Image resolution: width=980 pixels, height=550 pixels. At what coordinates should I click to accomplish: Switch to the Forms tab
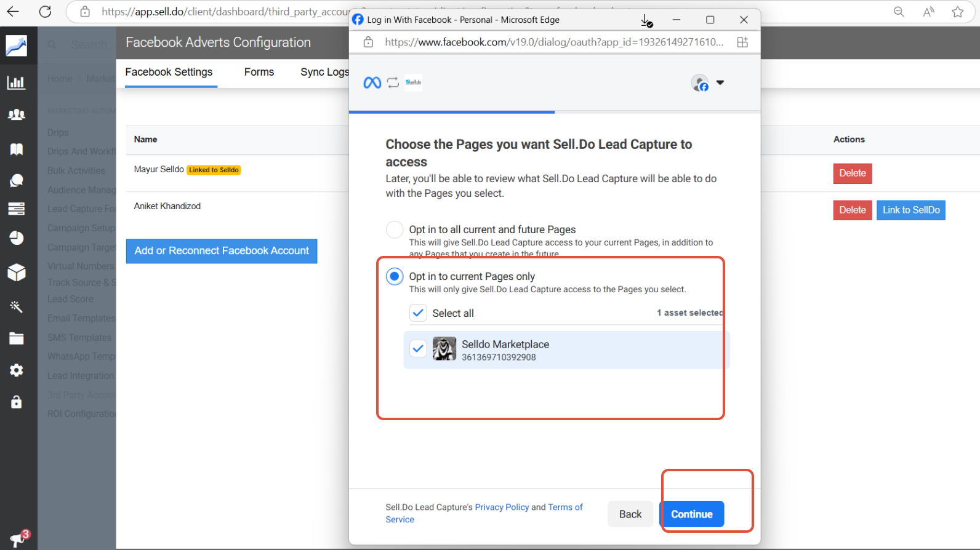coord(259,72)
